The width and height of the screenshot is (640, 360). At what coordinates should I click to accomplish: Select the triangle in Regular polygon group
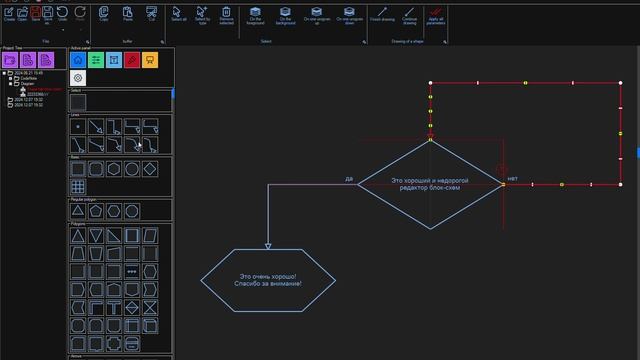(x=78, y=211)
